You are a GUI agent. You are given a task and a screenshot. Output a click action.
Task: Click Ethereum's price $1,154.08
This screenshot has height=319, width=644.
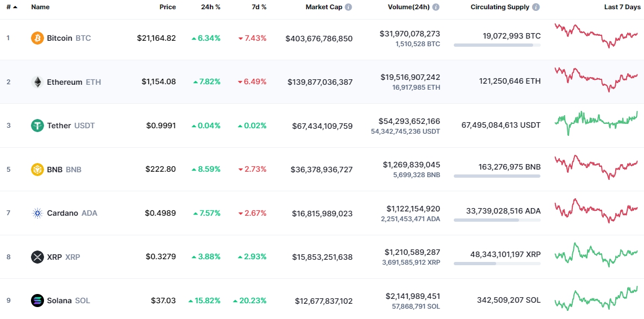159,82
